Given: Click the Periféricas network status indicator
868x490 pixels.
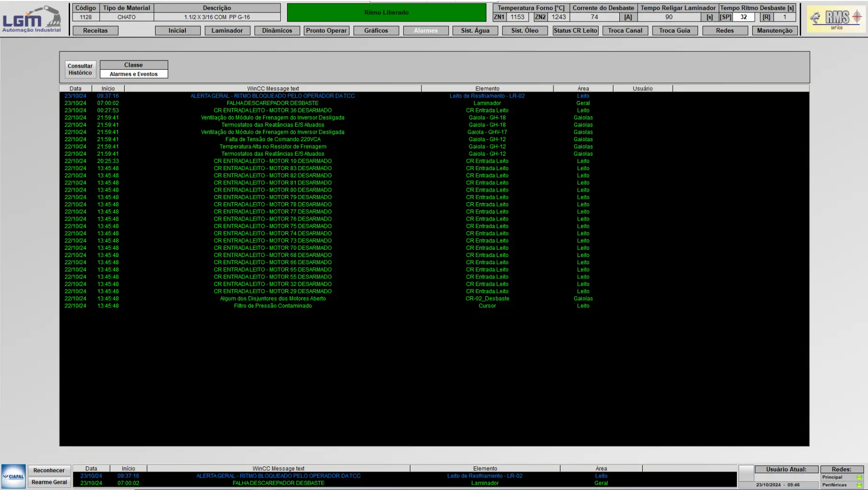Looking at the screenshot, I should point(859,485).
